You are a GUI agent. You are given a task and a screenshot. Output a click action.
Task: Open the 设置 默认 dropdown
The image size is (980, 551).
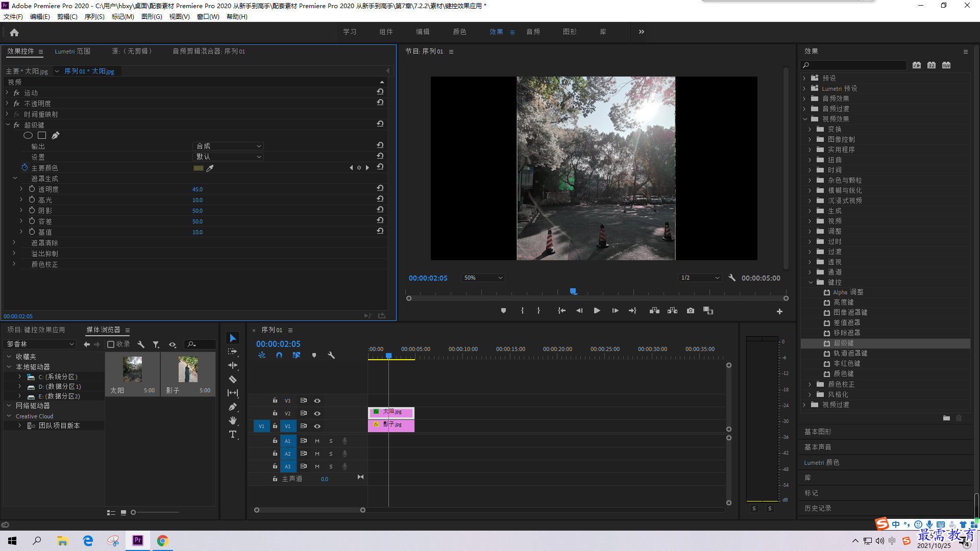[228, 157]
